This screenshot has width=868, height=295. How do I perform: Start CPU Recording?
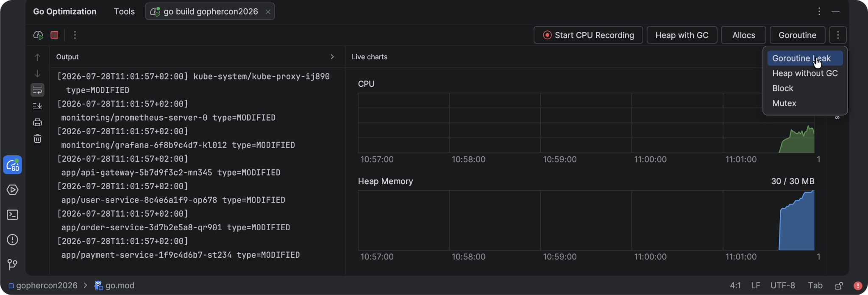click(x=588, y=35)
